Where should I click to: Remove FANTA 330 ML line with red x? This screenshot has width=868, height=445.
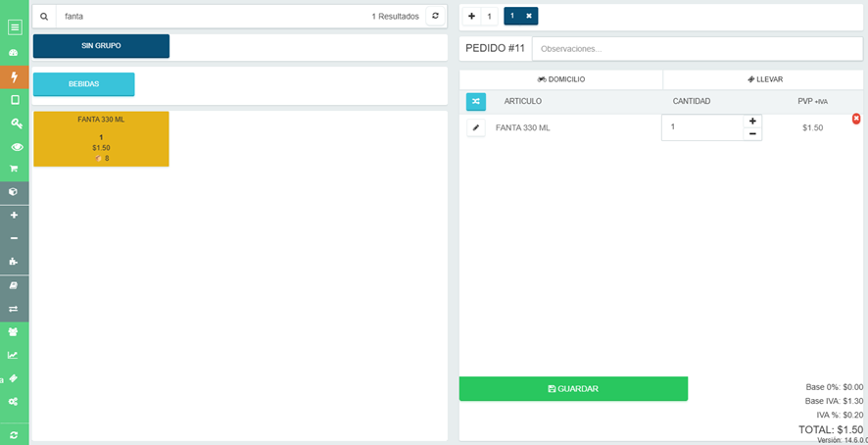click(856, 119)
